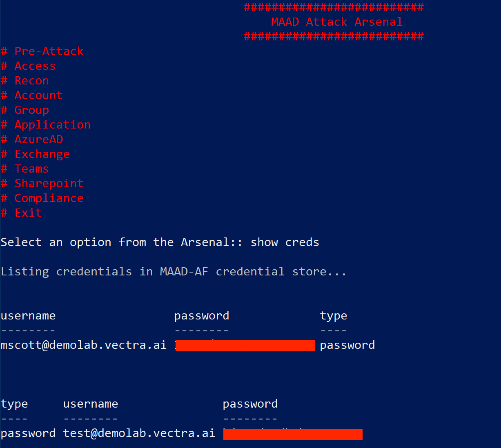Select the Account menu entry

(x=38, y=95)
